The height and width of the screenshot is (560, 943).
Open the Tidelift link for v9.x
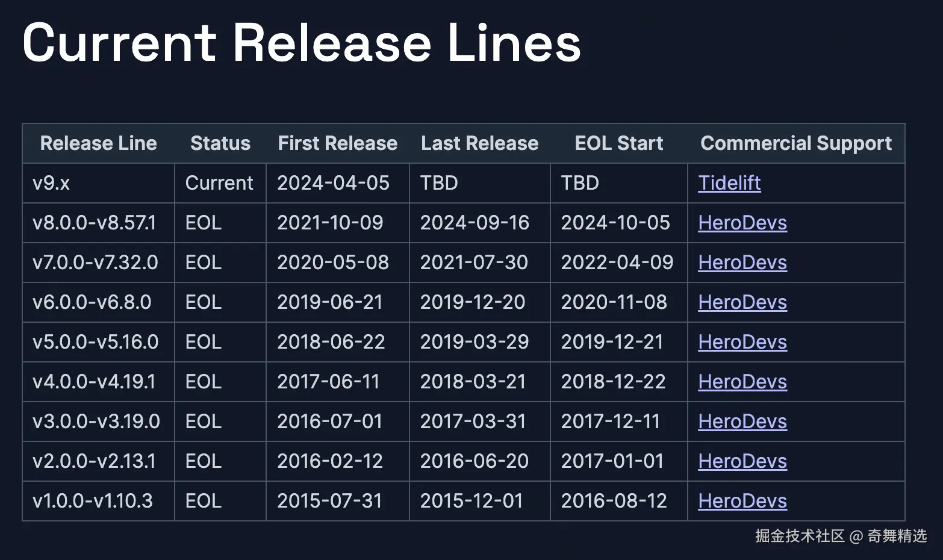(729, 183)
